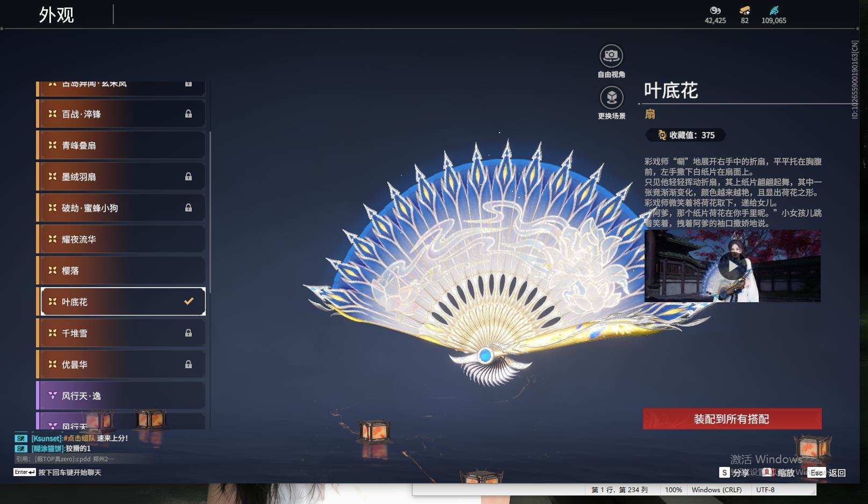Image resolution: width=868 pixels, height=504 pixels.
Task: Click the 扇 fan category label
Action: pyautogui.click(x=650, y=114)
